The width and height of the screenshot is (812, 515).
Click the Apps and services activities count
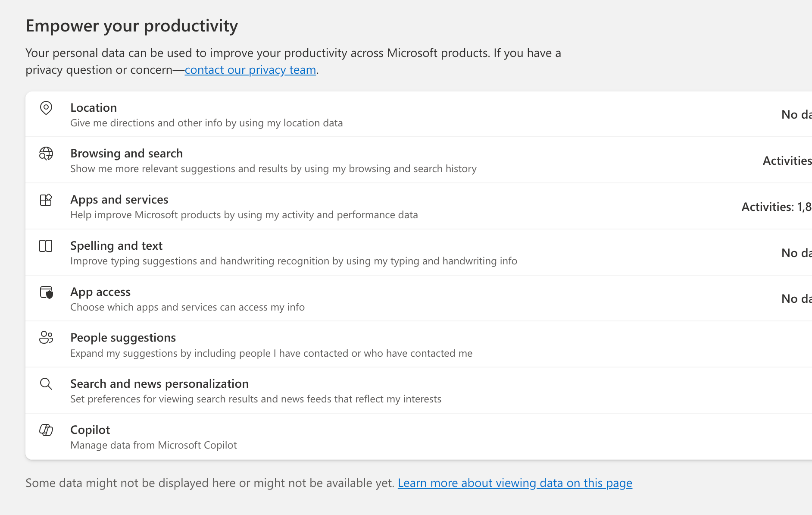click(x=776, y=207)
